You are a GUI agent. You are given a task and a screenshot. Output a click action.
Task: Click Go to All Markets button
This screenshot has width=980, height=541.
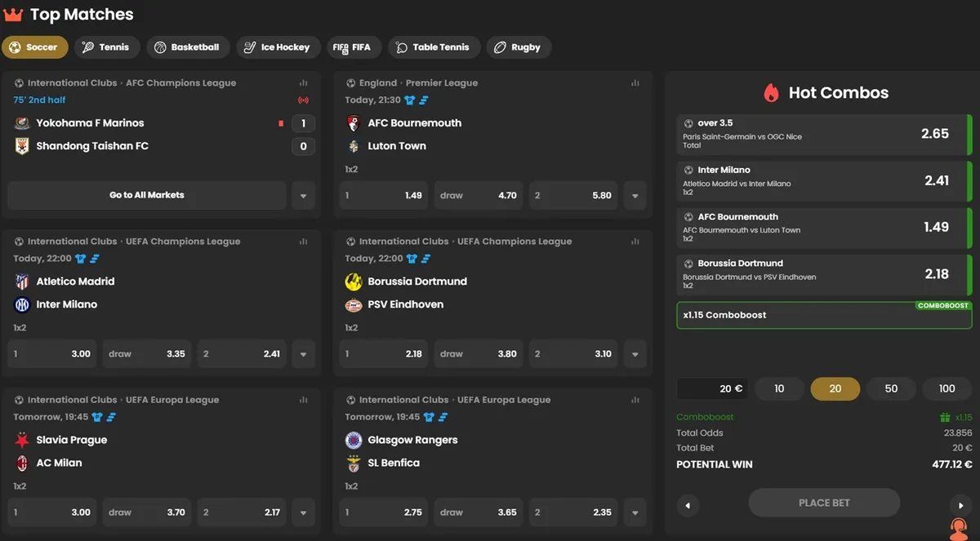[x=147, y=196]
